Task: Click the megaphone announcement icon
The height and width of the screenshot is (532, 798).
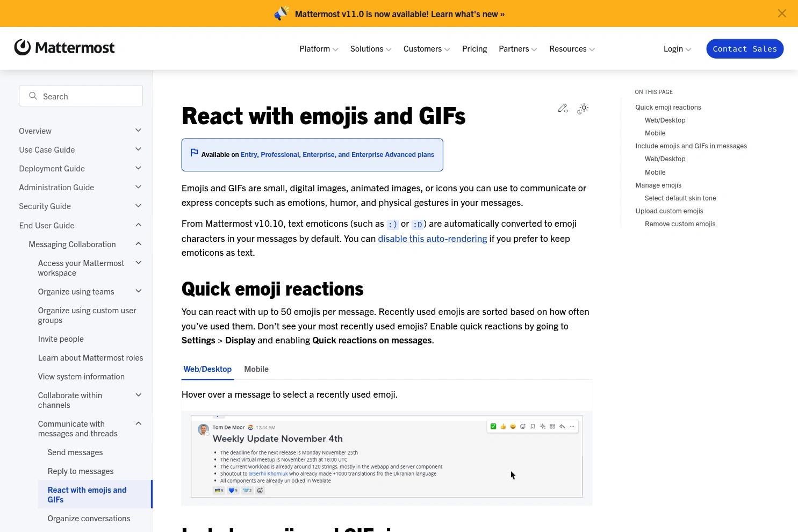Action: click(282, 13)
